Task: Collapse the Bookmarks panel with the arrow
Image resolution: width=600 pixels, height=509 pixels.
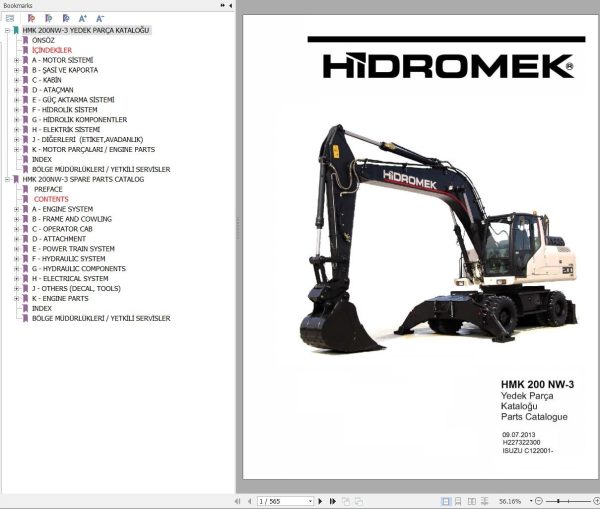Action: point(230,5)
